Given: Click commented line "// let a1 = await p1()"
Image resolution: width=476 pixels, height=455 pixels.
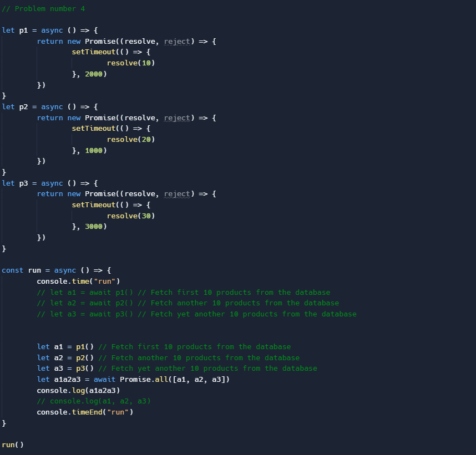Looking at the screenshot, I should point(85,293).
